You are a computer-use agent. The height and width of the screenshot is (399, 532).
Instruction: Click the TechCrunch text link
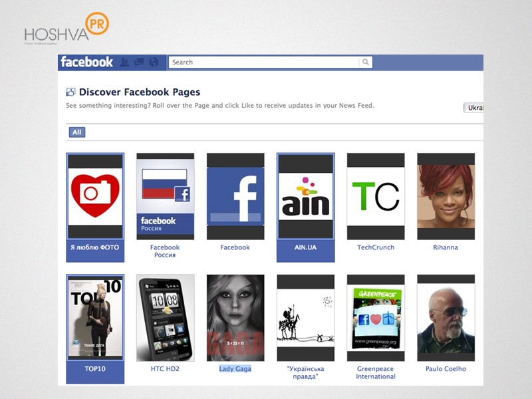click(x=376, y=247)
